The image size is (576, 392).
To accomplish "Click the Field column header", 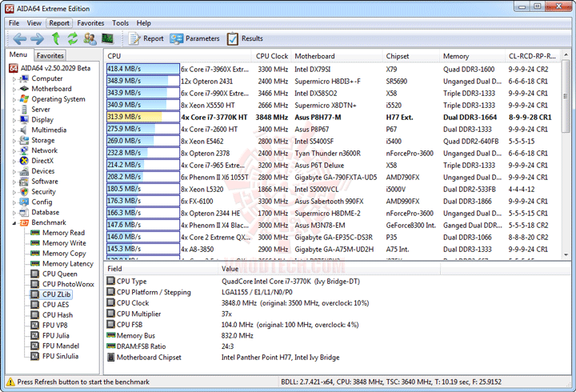I will (x=161, y=269).
